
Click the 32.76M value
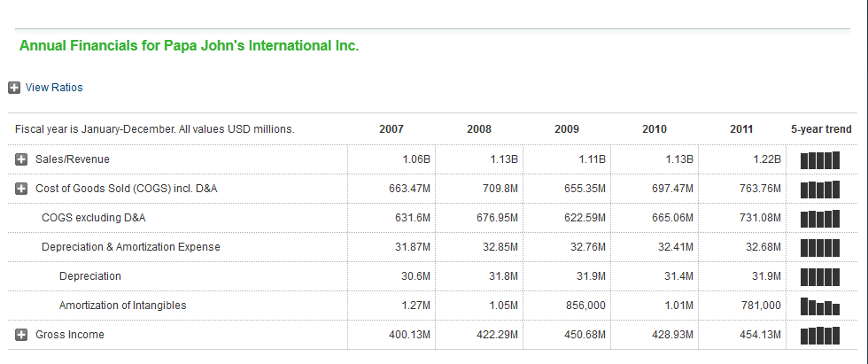click(588, 247)
